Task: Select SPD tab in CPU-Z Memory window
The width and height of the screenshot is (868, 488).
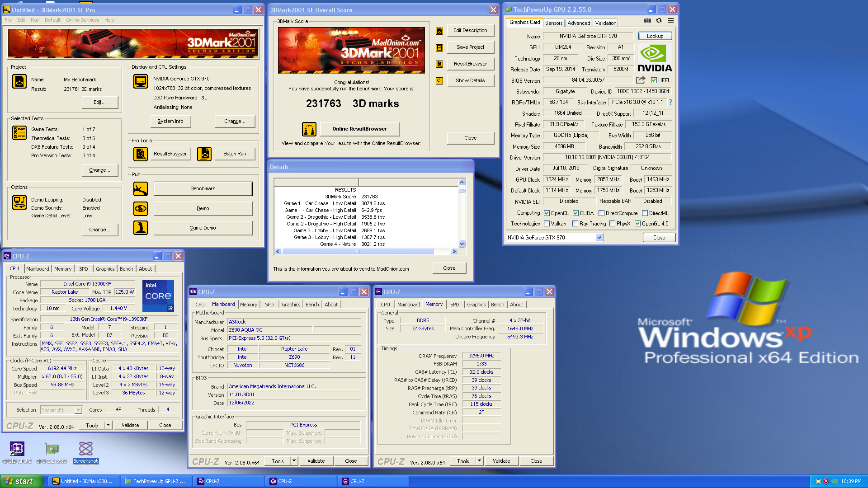Action: pos(455,305)
